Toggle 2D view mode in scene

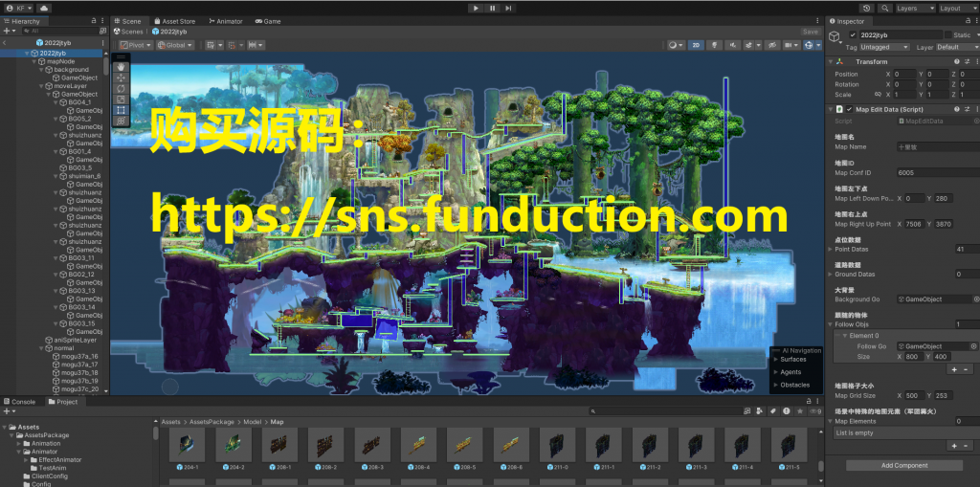tap(696, 45)
